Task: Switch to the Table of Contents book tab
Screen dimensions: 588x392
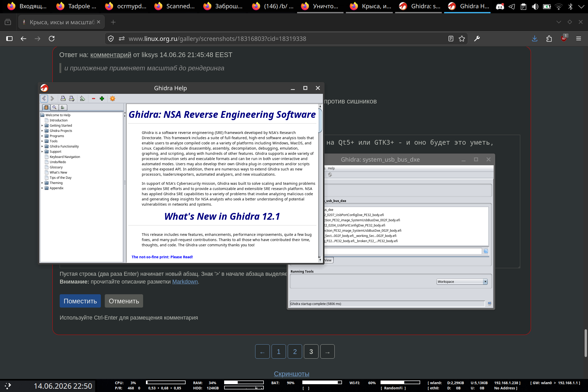Action: tap(46, 107)
